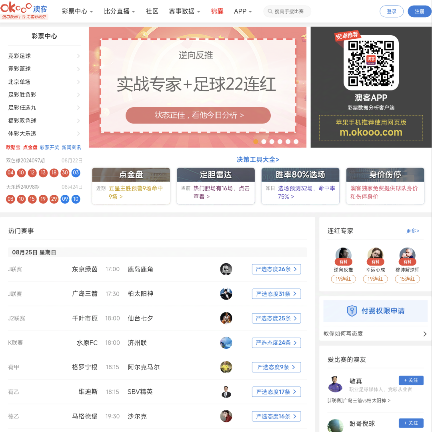The height and width of the screenshot is (432, 432).
Task: Expand the 足彩任选九 sidebar chevron
Action: (78, 108)
